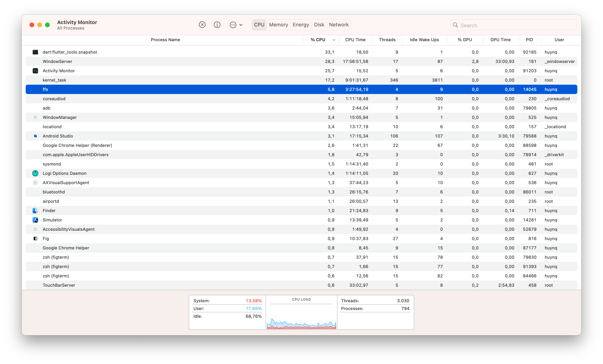This screenshot has width=603, height=364.
Task: Click the Activity Monitor process icon
Action: click(35, 71)
